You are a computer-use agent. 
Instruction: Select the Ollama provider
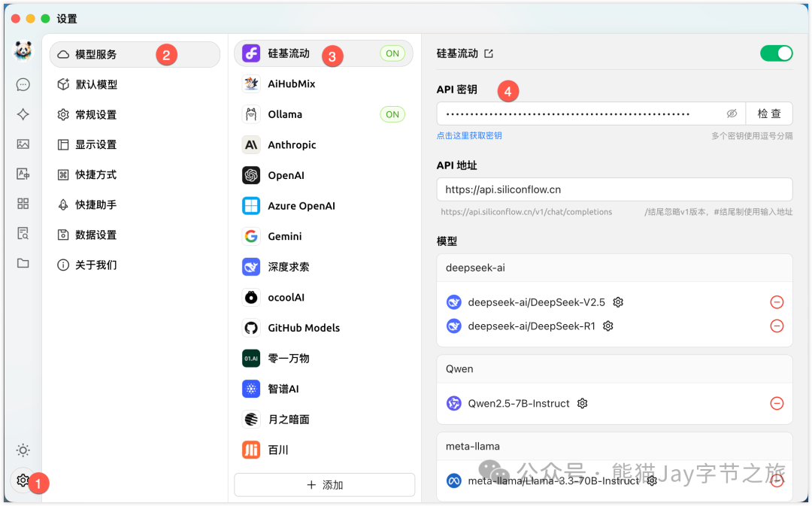323,114
